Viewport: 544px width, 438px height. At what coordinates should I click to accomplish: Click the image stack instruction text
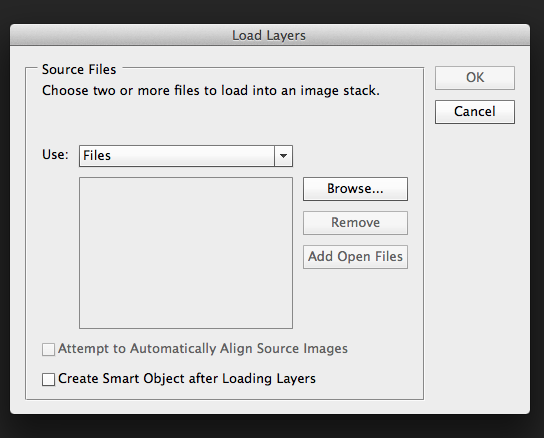211,91
